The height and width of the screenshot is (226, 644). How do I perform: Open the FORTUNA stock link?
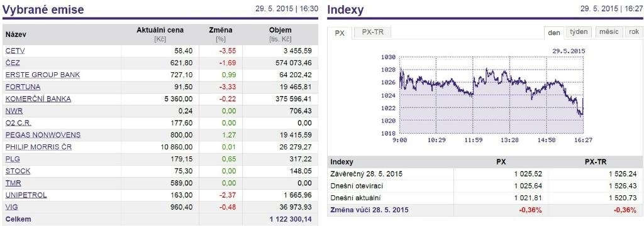pyautogui.click(x=23, y=87)
